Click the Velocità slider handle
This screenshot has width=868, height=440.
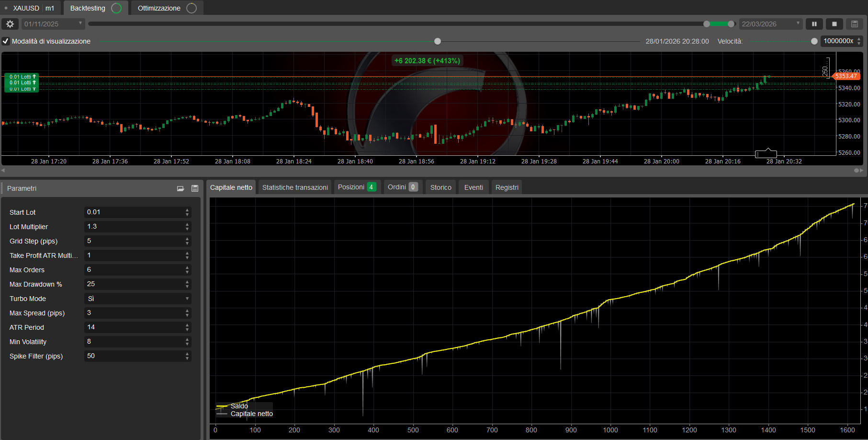tap(814, 41)
